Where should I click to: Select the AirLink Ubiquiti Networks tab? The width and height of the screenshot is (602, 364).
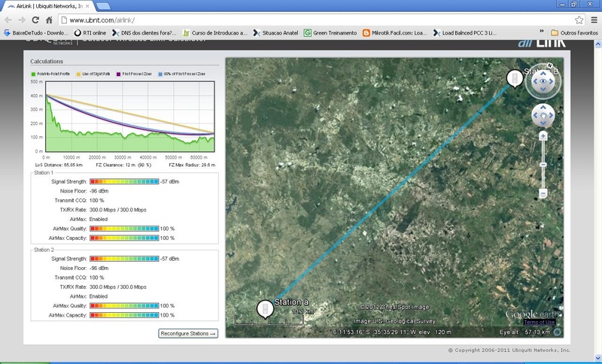tap(48, 6)
